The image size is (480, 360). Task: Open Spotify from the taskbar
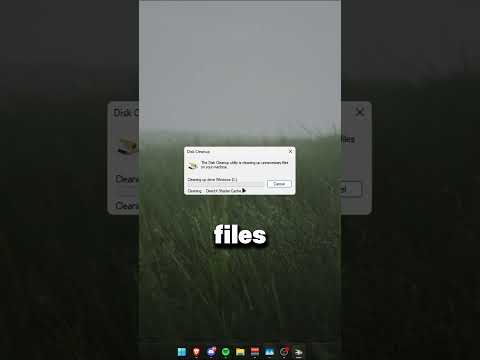pyautogui.click(x=226, y=352)
